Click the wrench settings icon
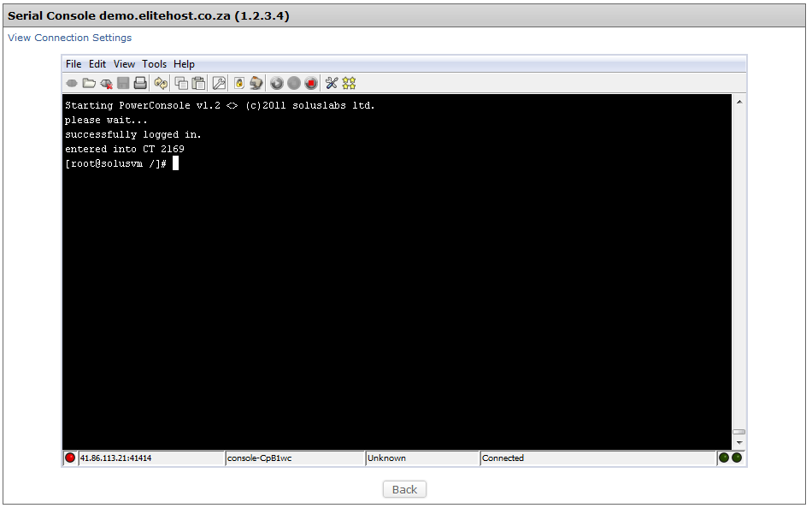Image resolution: width=812 pixels, height=508 pixels. [219, 83]
